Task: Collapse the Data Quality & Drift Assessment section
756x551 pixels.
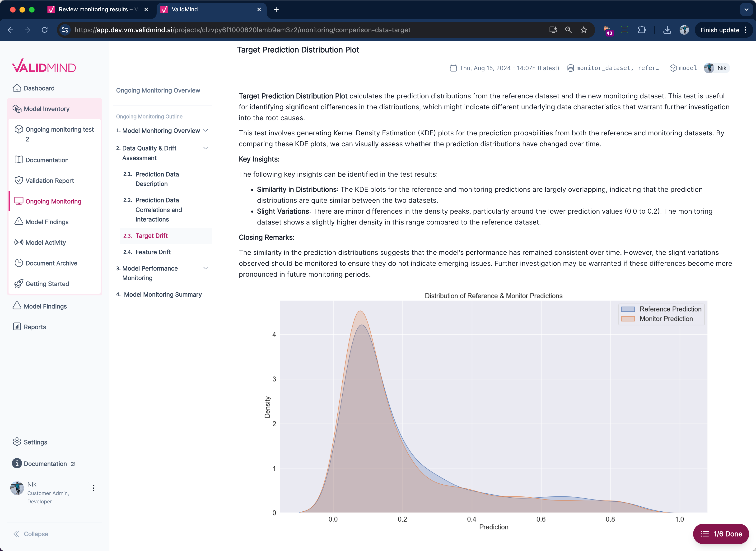Action: pyautogui.click(x=205, y=148)
